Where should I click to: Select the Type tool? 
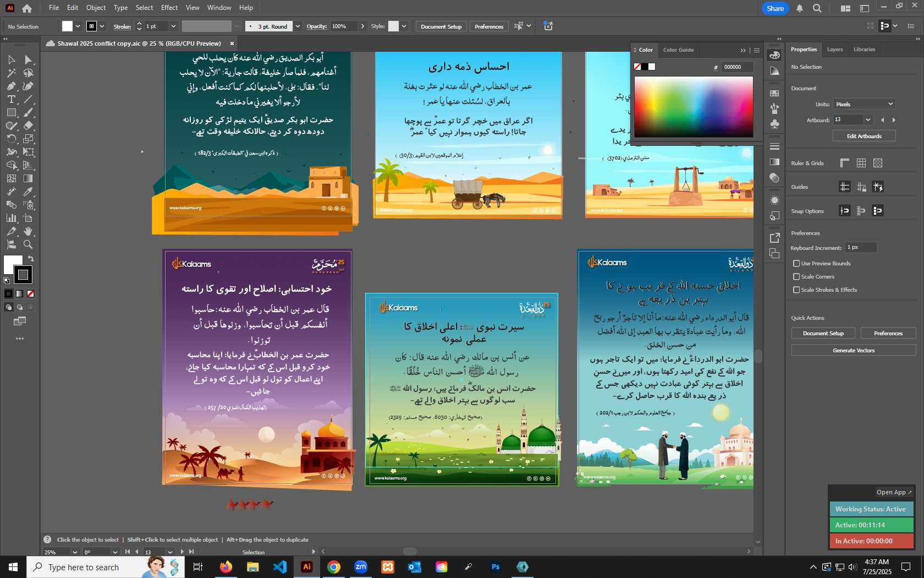tap(11, 99)
